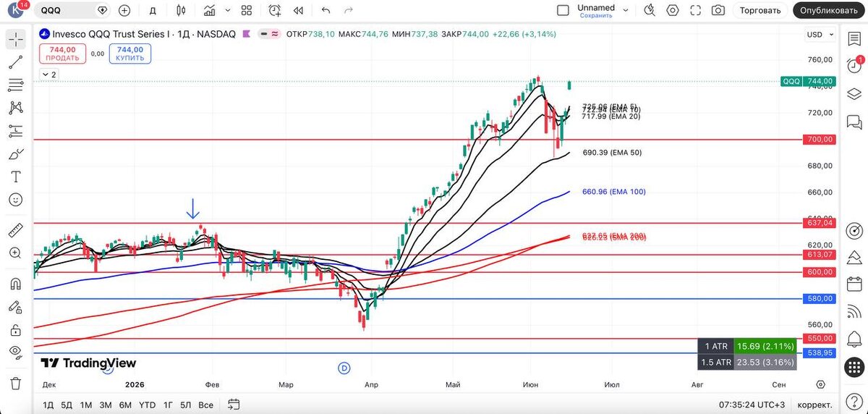Expand the Unnamed layout dropdown arrow
868x414 pixels.
tap(626, 10)
